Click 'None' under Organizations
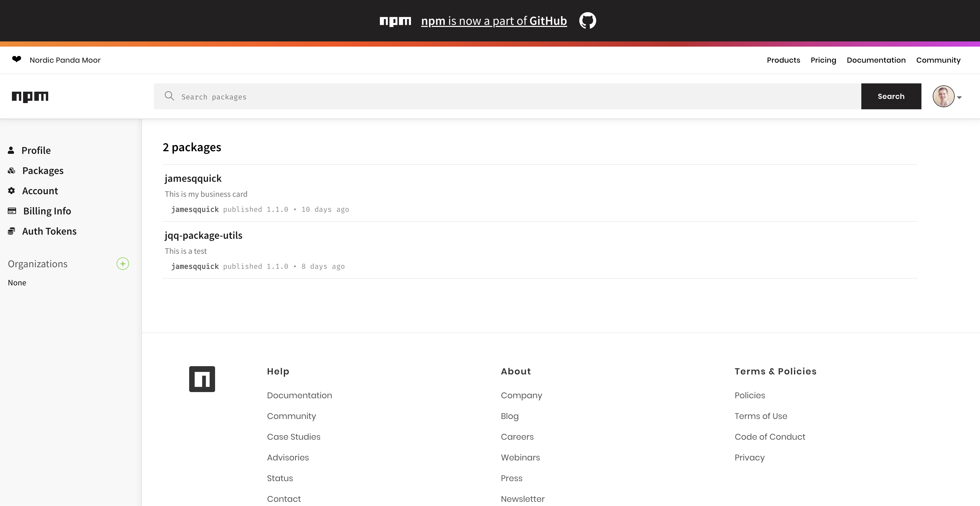 17,283
